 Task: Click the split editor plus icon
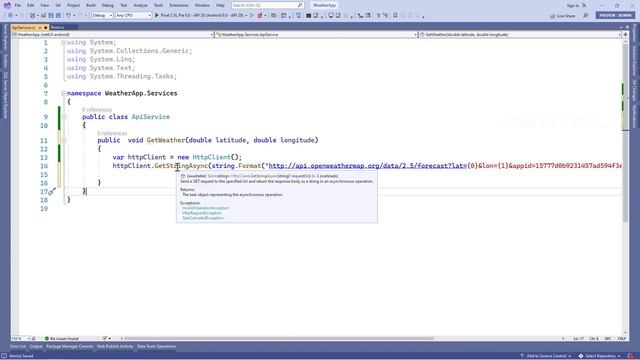tap(625, 35)
